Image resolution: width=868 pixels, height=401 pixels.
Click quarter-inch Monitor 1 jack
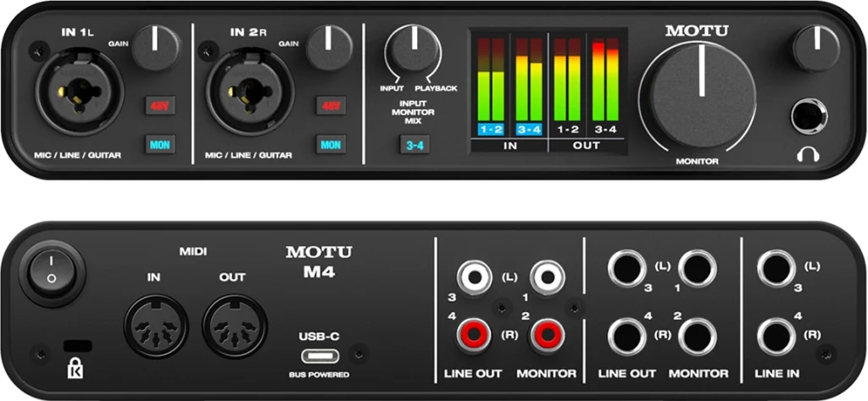(698, 269)
